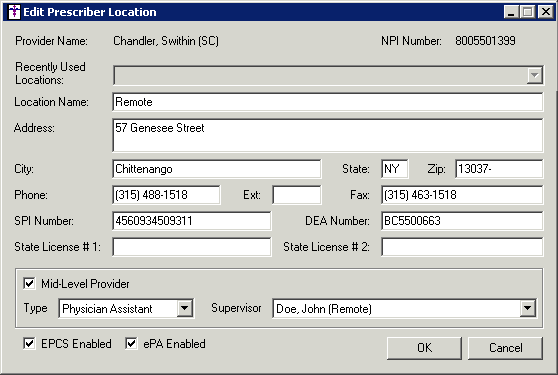This screenshot has width=558, height=375.
Task: Select the City field containing Chittenango
Action: [217, 169]
